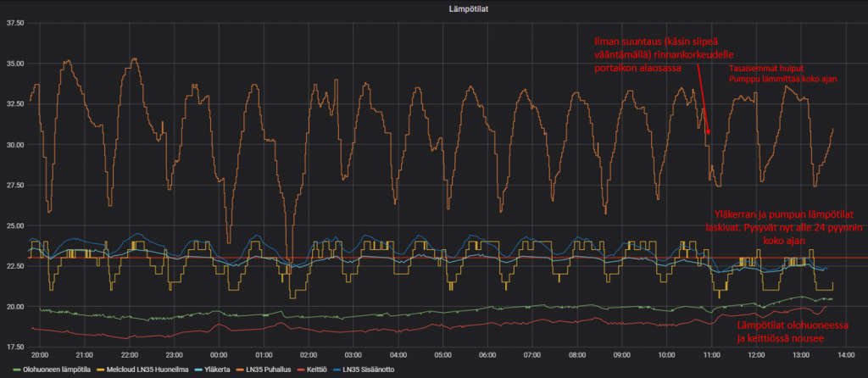868x378 pixels.
Task: Click the 00:00 time axis label
Action: [x=219, y=355]
